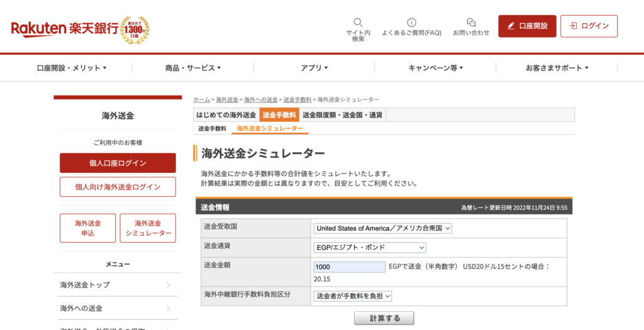
Task: Open the 海外中継銀行手数料負担区分 dropdown
Action: pyautogui.click(x=353, y=295)
